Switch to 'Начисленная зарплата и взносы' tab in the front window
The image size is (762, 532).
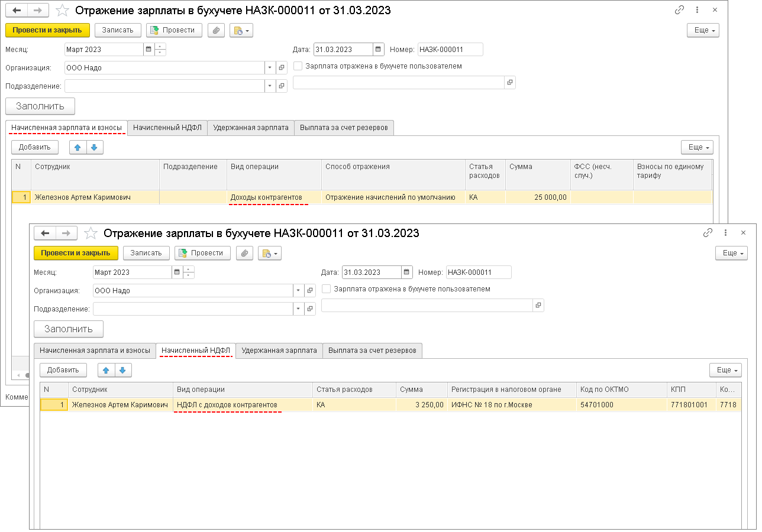coord(95,351)
